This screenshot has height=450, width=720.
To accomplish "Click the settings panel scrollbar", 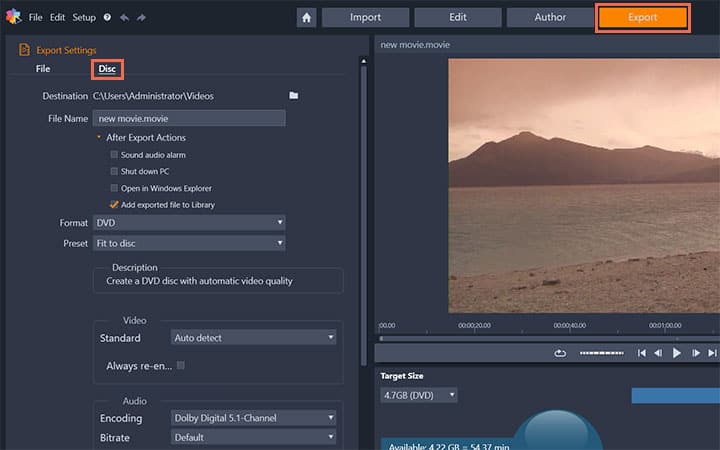I will tap(364, 216).
